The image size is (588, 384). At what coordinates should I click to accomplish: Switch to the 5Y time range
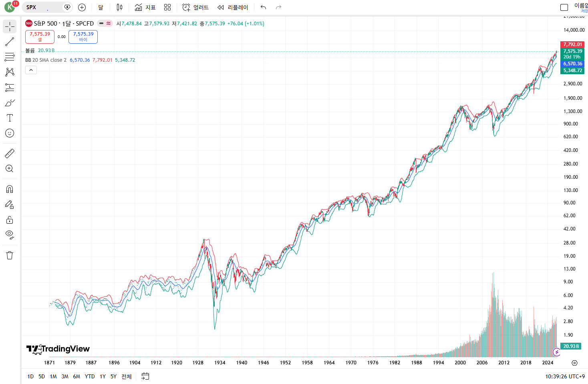tap(113, 376)
